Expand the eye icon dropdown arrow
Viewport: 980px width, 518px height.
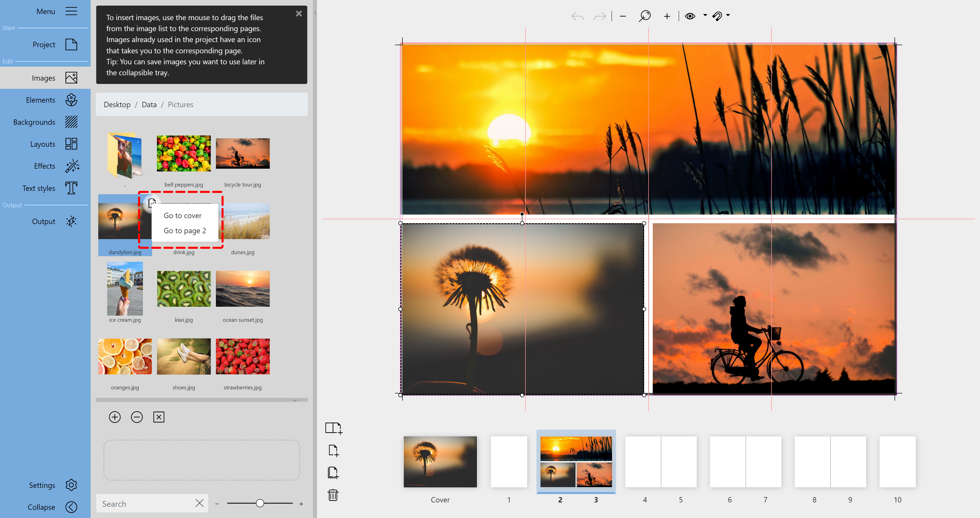tap(705, 15)
